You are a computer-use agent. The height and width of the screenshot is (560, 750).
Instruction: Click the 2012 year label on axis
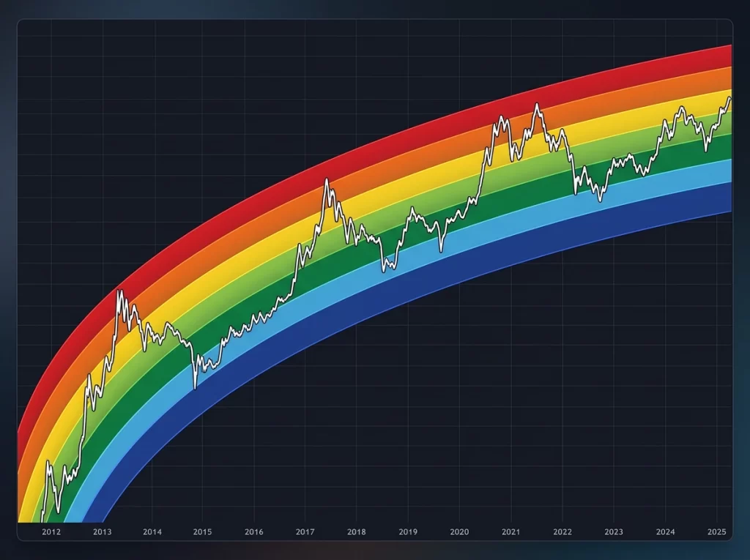51,531
